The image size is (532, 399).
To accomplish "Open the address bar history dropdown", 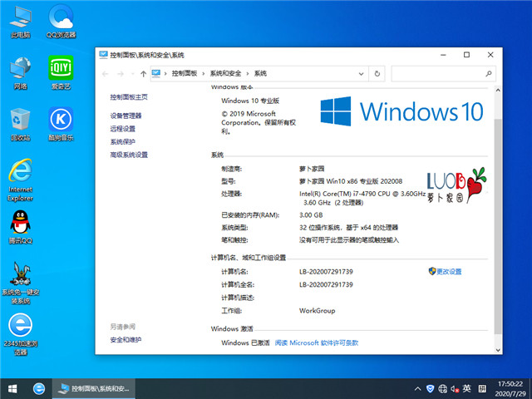I will 361,74.
